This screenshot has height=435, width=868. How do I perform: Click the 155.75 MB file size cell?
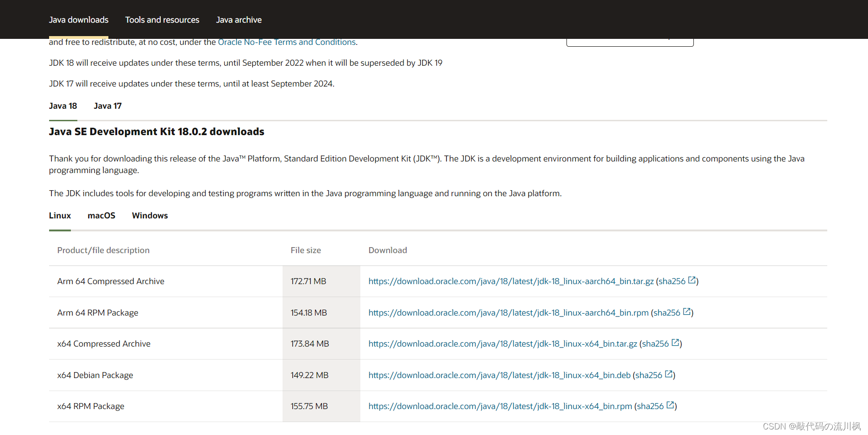[x=321, y=406]
